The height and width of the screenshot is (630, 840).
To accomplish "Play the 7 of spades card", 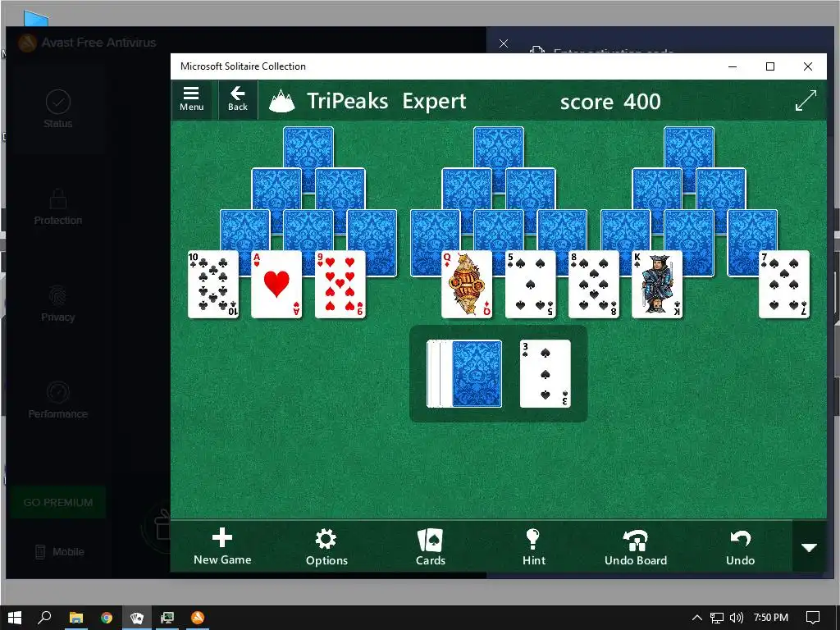I will (783, 285).
